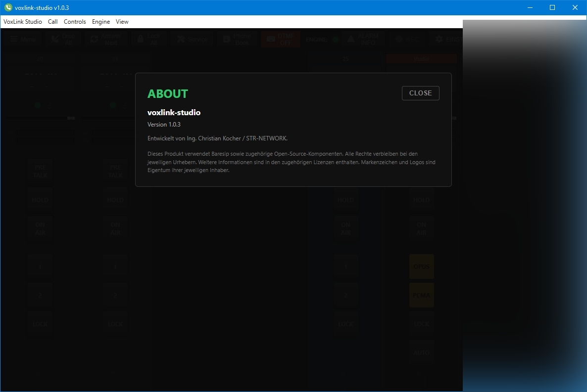Open the Phone Book icon

[x=227, y=40]
